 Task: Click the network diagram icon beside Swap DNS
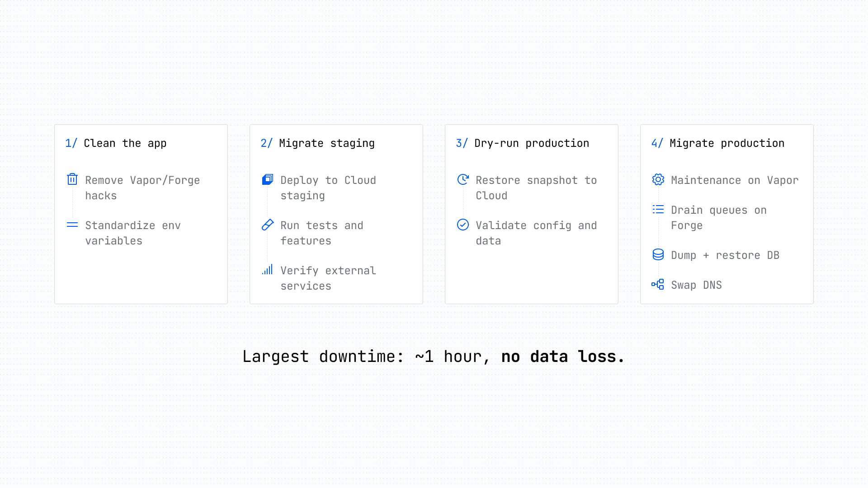point(658,284)
